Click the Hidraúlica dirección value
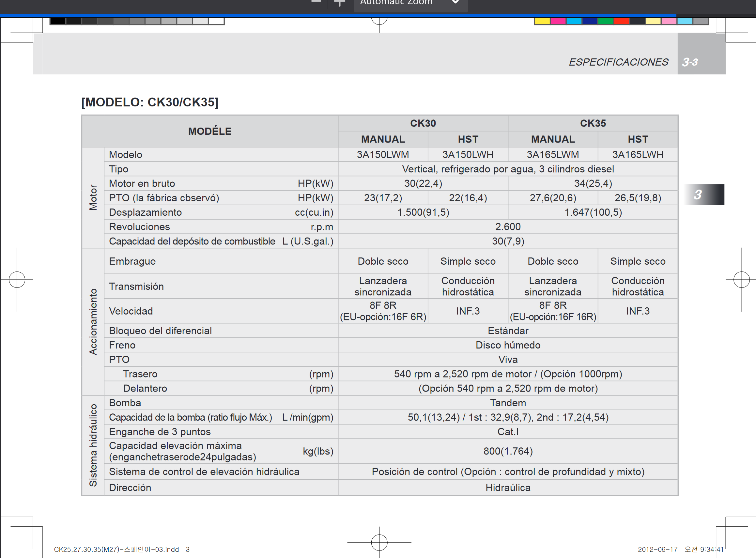This screenshot has height=558, width=756. point(508,488)
